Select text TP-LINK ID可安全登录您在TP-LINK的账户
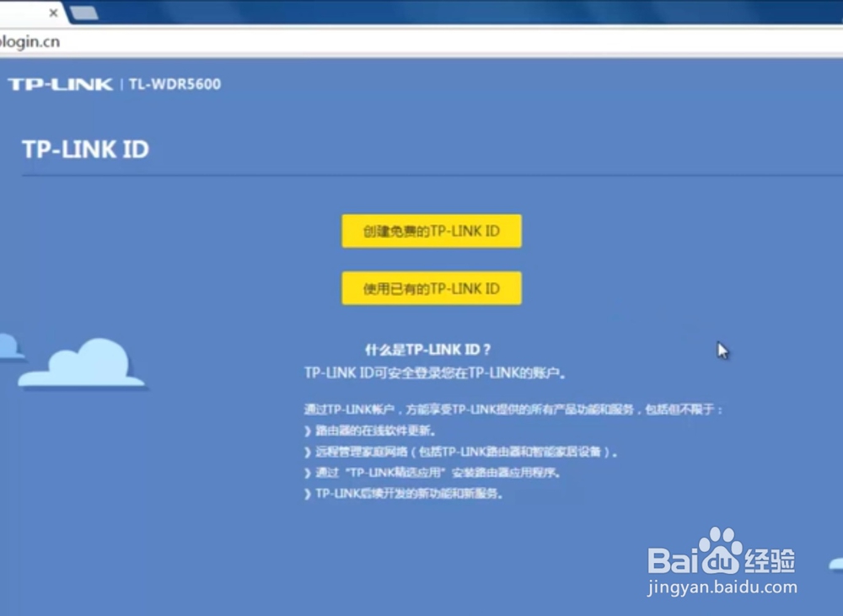Viewport: 843px width, 616px height. point(434,373)
